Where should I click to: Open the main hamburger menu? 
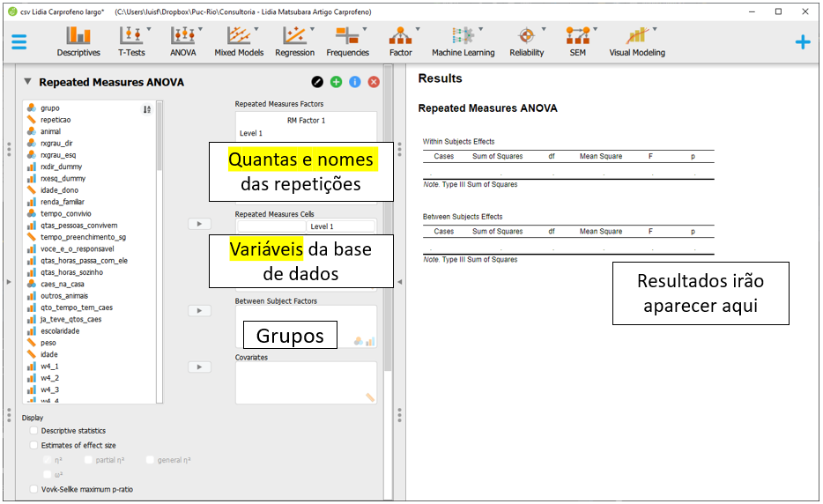point(19,41)
